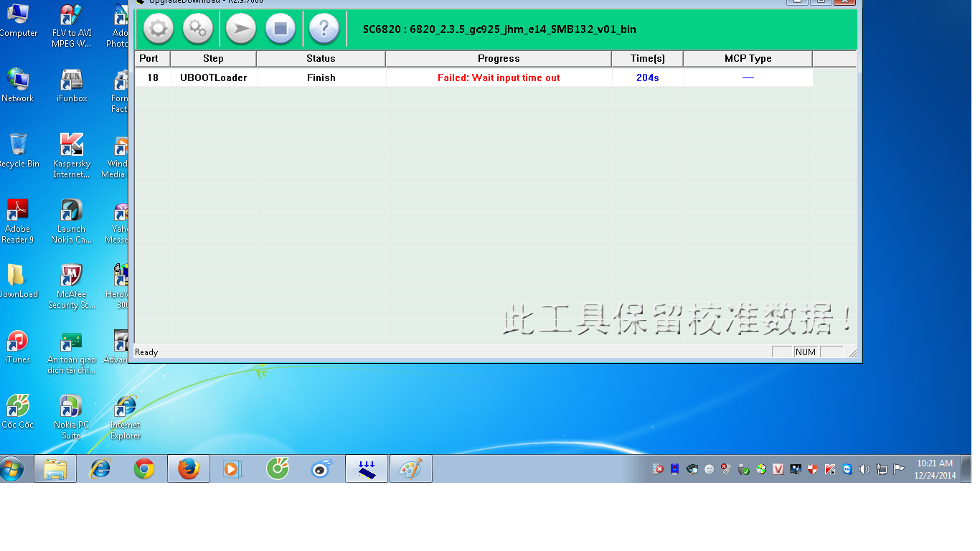Select UBOOTLoader step cell
Image resolution: width=980 pixels, height=551 pixels.
point(214,77)
